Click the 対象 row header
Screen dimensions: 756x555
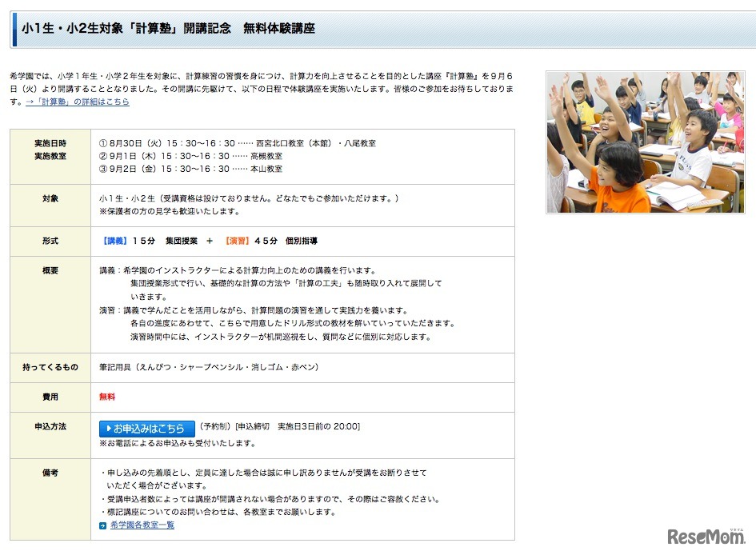pos(50,198)
